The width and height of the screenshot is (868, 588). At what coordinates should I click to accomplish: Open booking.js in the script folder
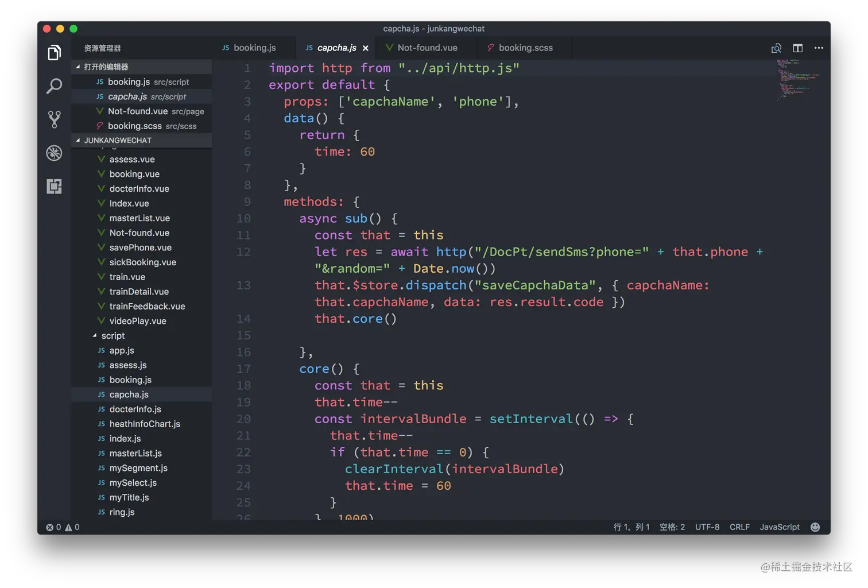point(141,380)
